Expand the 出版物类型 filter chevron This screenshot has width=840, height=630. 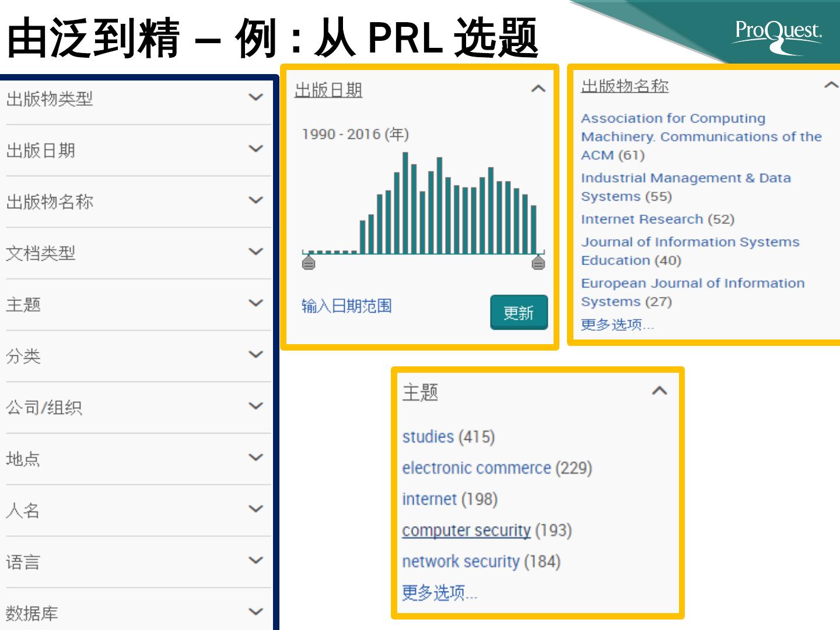coord(256,97)
